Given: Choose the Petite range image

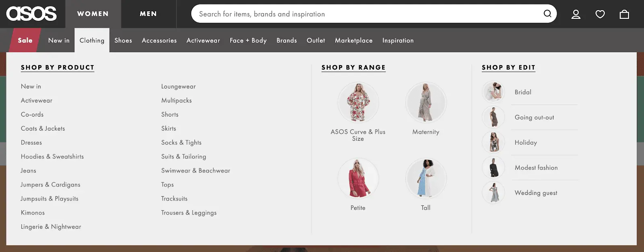Looking at the screenshot, I should tap(358, 178).
